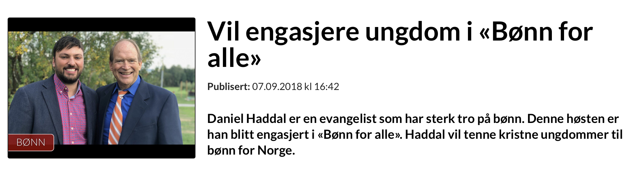The width and height of the screenshot is (644, 177).
Task: Open the headline «Vil engasjere ungdom i Bønn for alle»
Action: (400, 45)
